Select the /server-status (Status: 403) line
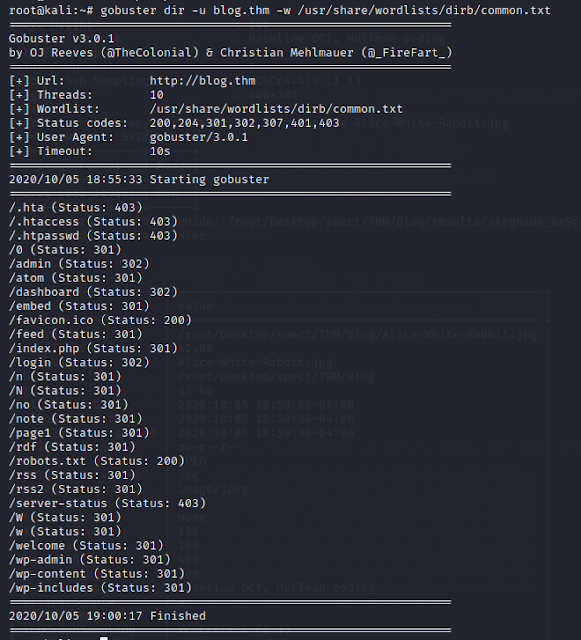The height and width of the screenshot is (640, 581). pos(107,503)
